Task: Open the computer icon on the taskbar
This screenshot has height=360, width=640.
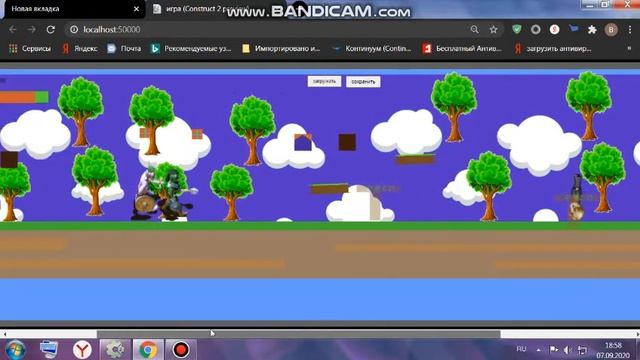Action: point(49,350)
